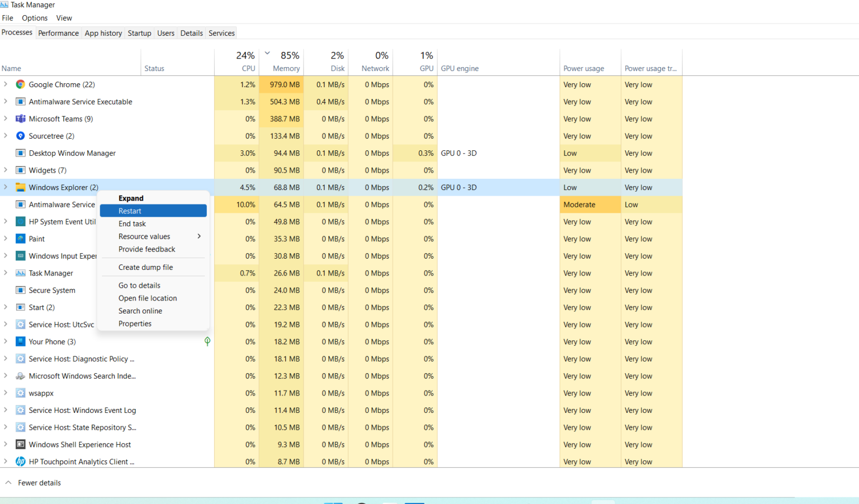The width and height of the screenshot is (859, 504).
Task: Click the Your Phone app icon
Action: click(x=20, y=341)
